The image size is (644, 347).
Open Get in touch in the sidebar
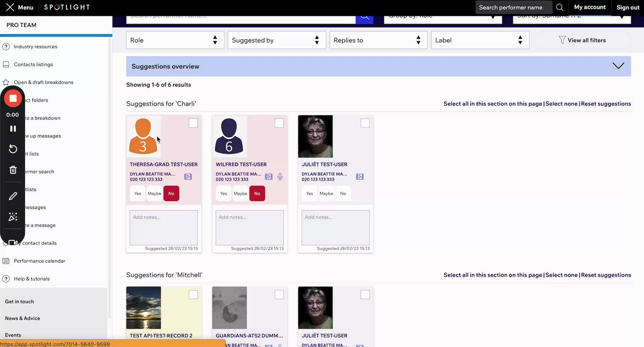[x=19, y=302]
